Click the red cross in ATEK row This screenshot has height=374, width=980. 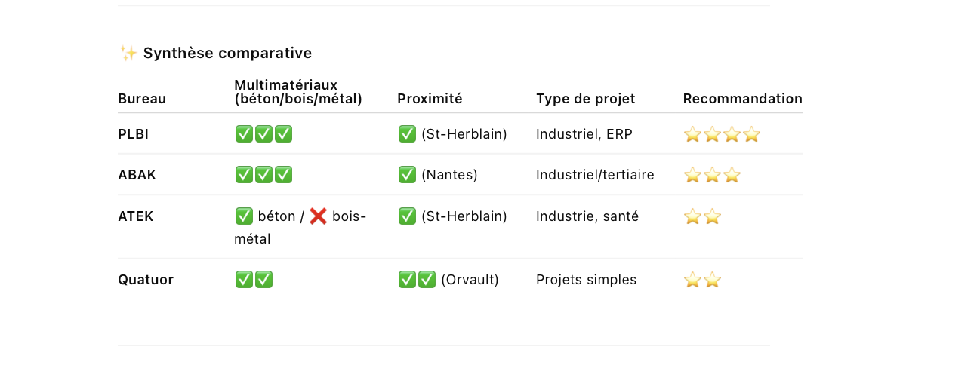click(318, 217)
